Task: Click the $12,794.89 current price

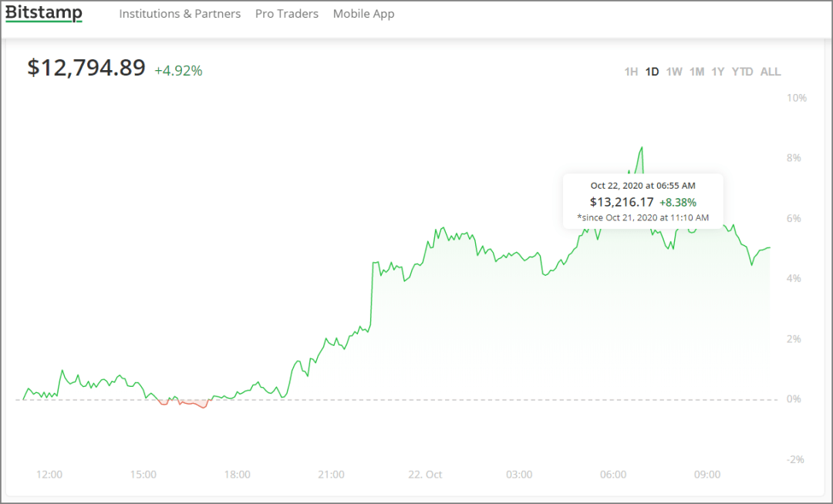Action: click(x=86, y=68)
